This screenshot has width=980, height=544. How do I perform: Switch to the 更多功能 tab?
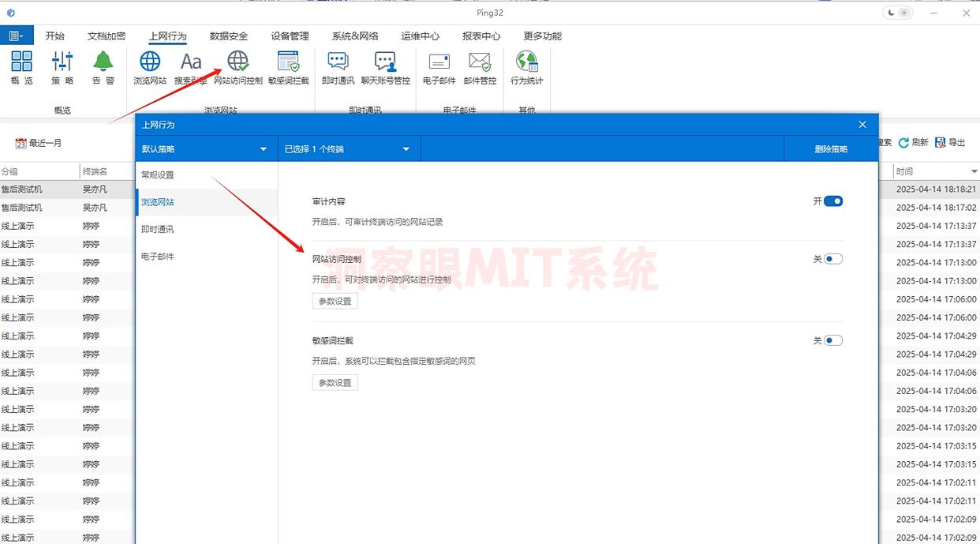coord(543,36)
